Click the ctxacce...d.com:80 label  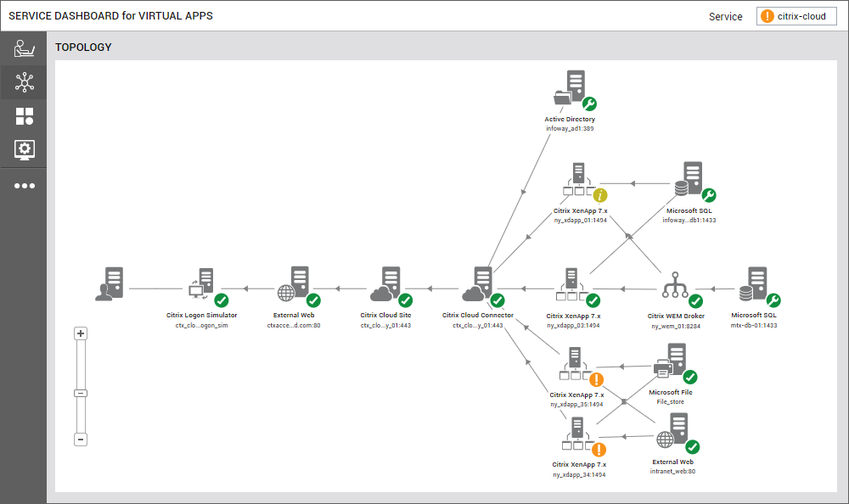[294, 325]
